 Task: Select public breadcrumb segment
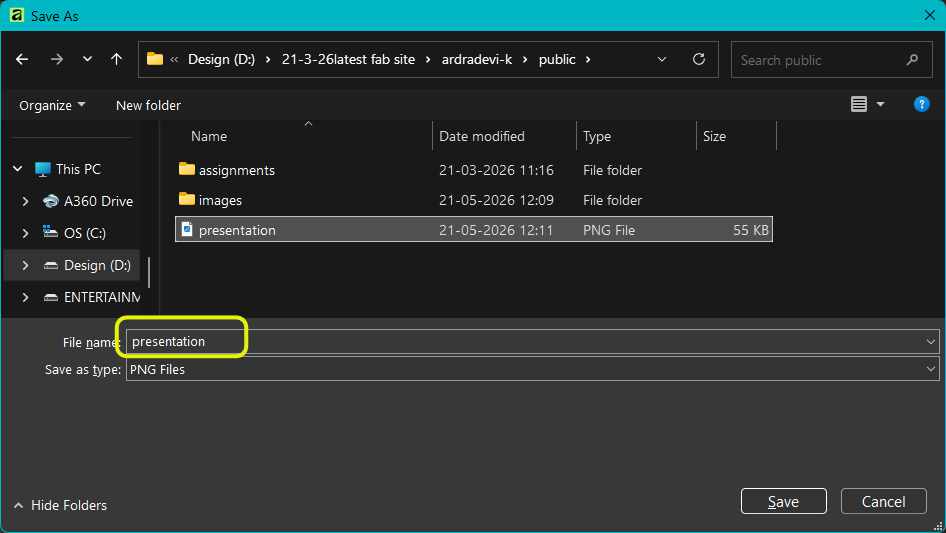557,59
